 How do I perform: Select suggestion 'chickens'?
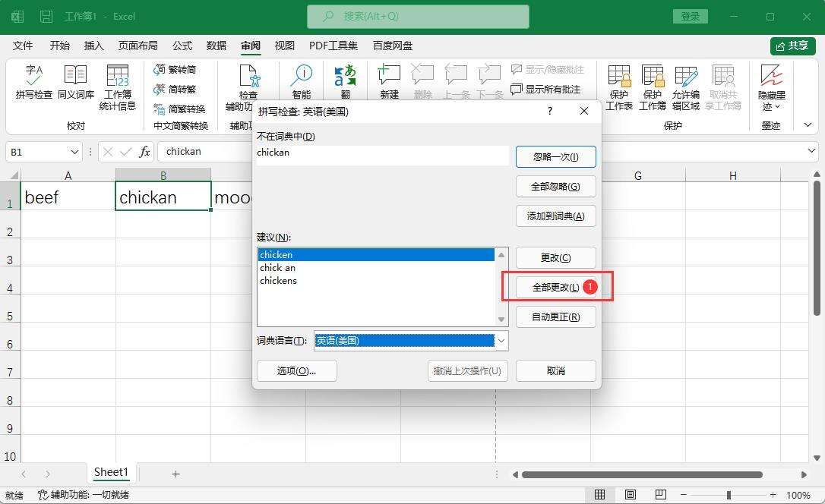click(x=376, y=281)
